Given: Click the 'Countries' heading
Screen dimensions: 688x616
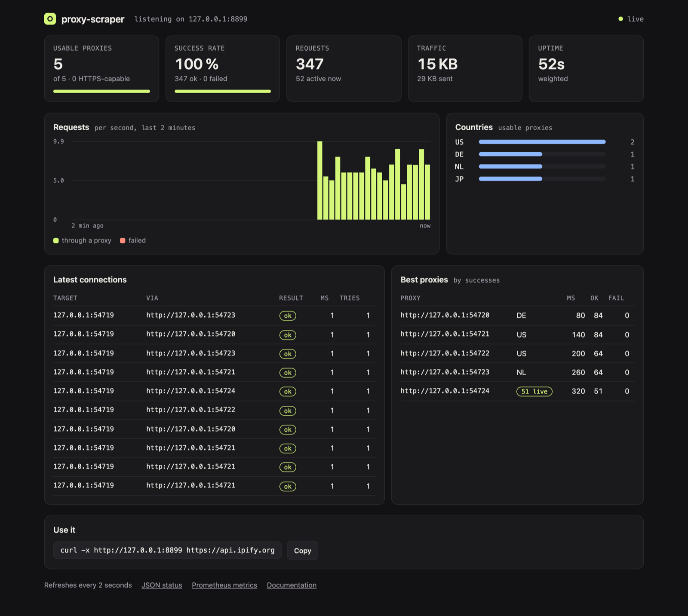Looking at the screenshot, I should pyautogui.click(x=474, y=127).
